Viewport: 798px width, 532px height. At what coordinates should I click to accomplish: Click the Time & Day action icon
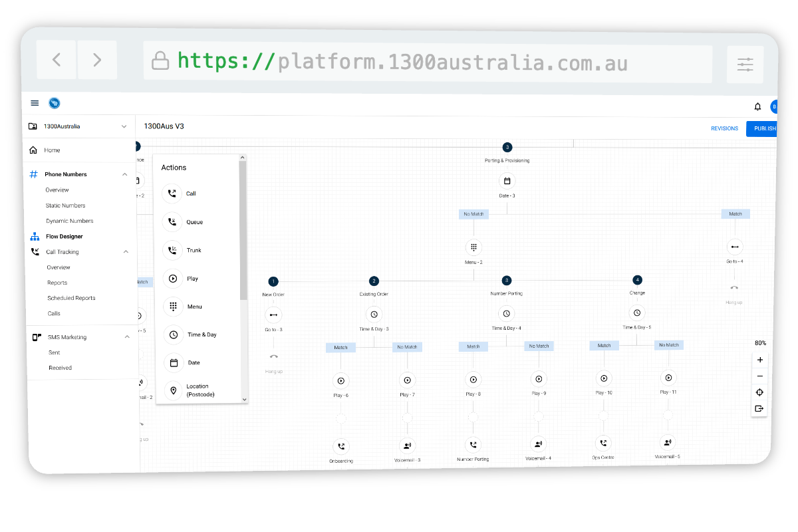(174, 334)
